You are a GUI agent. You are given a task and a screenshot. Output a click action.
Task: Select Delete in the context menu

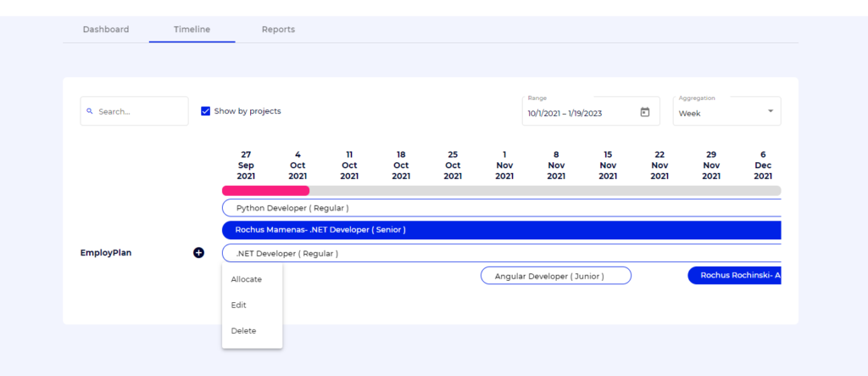(x=252, y=330)
